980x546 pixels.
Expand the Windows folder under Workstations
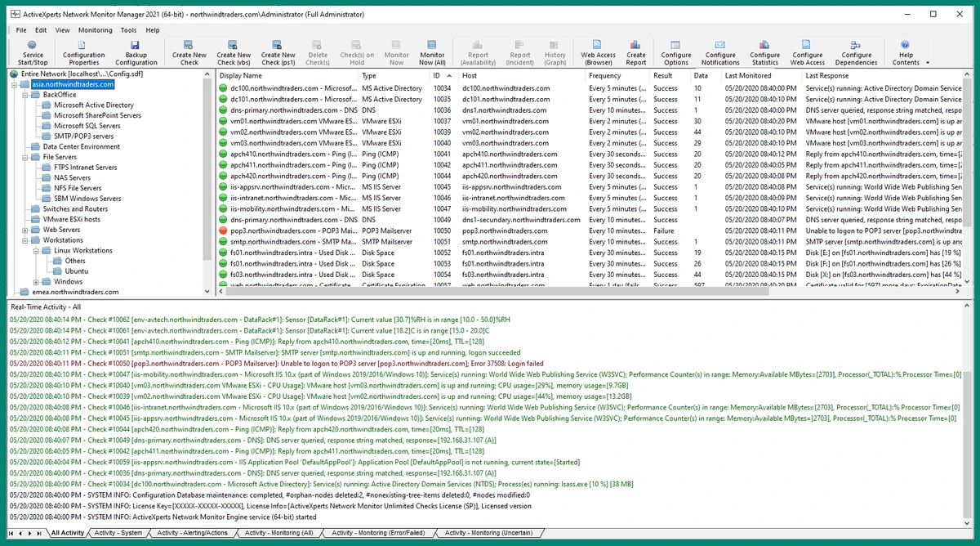point(36,282)
